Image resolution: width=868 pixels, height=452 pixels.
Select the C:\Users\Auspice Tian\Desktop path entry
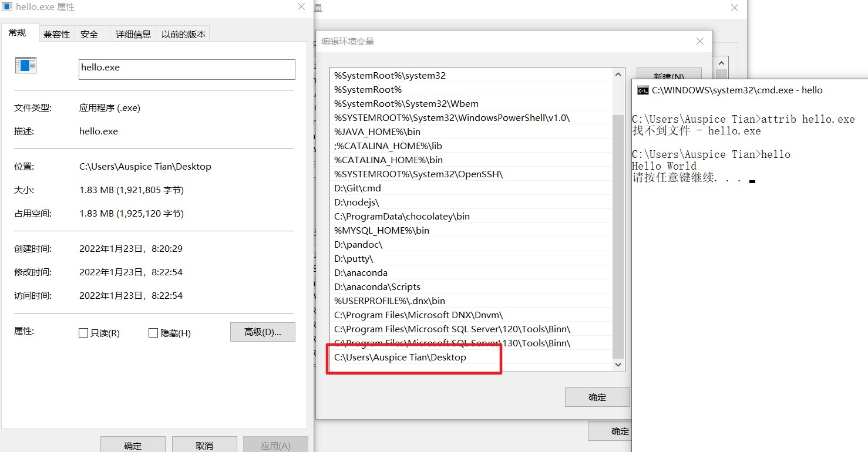coord(470,357)
